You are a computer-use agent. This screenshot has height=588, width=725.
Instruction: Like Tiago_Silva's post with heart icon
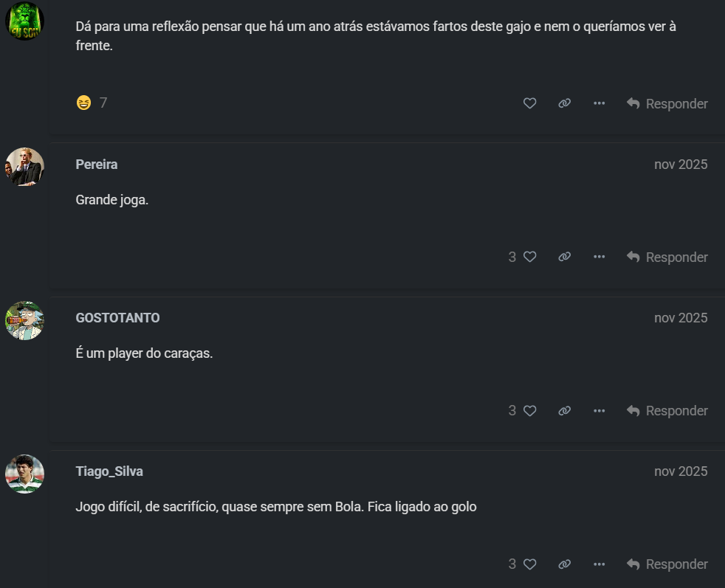click(529, 564)
